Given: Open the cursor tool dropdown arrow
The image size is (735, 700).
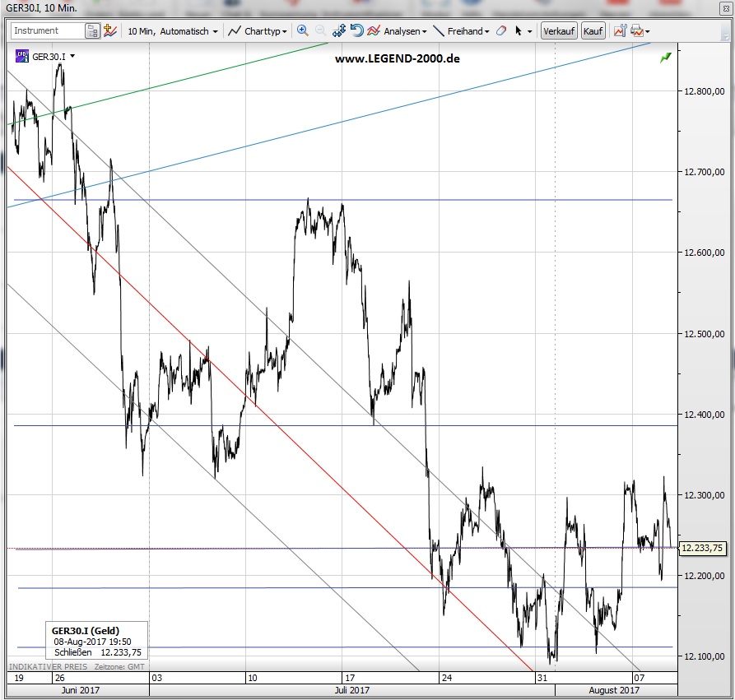Looking at the screenshot, I should point(530,32).
